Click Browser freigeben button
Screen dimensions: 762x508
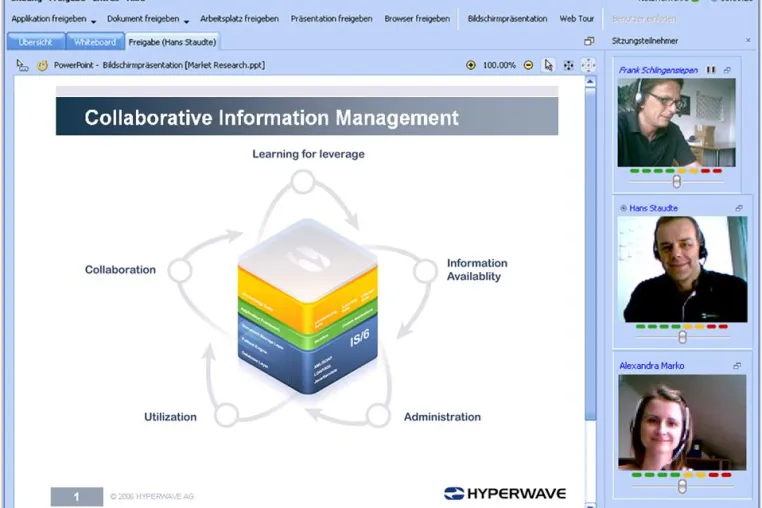pyautogui.click(x=417, y=18)
